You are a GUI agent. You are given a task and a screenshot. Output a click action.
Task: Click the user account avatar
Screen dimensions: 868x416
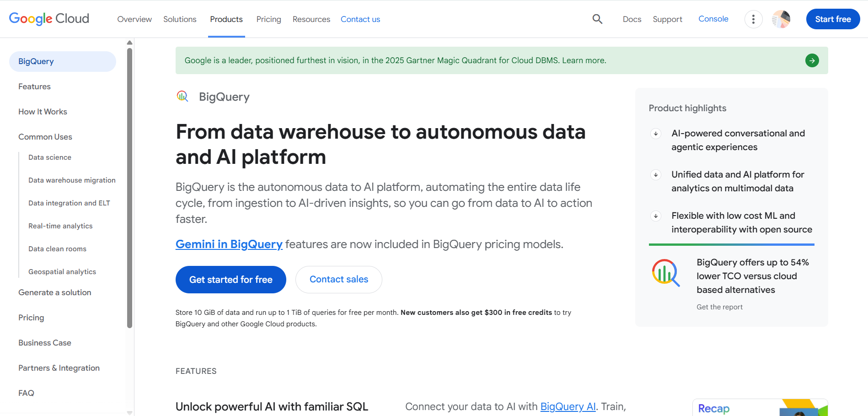(781, 19)
